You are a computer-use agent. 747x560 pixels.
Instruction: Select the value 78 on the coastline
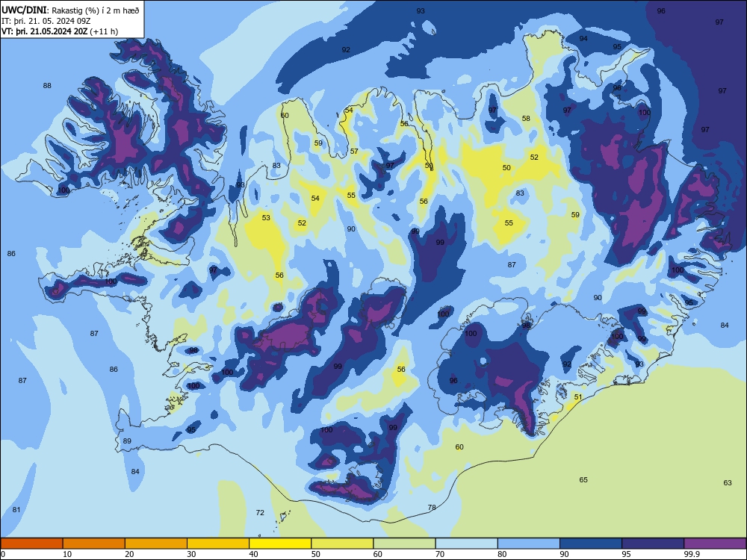pos(432,507)
